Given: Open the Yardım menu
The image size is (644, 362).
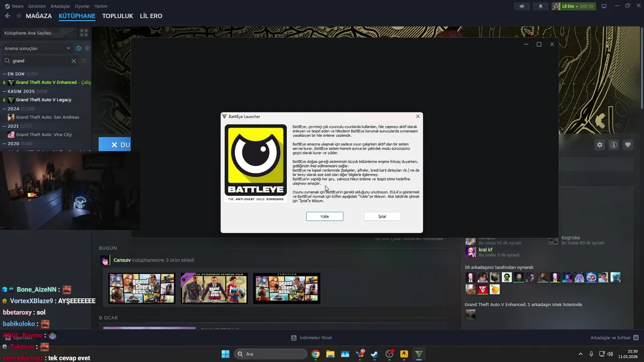Looking at the screenshot, I should pos(101,6).
